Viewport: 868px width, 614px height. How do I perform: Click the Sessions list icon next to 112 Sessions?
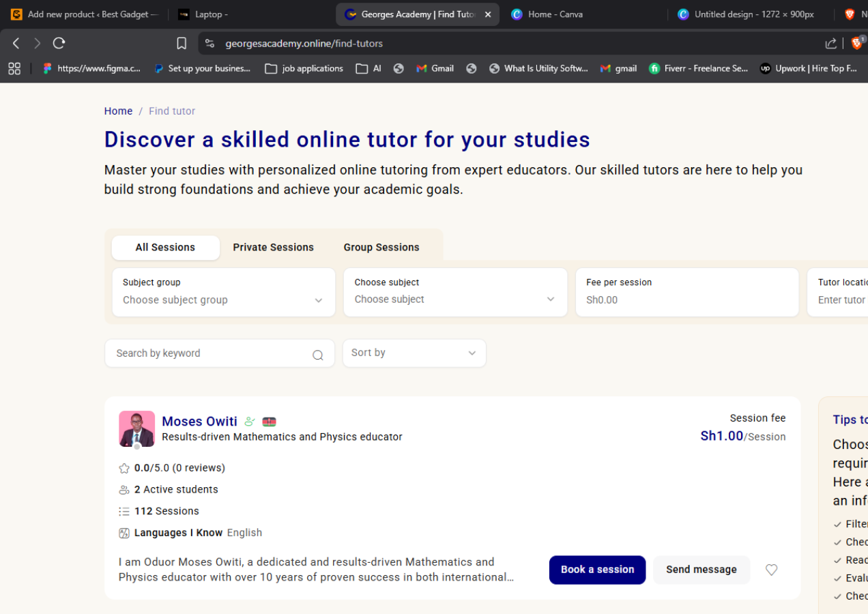[124, 510]
